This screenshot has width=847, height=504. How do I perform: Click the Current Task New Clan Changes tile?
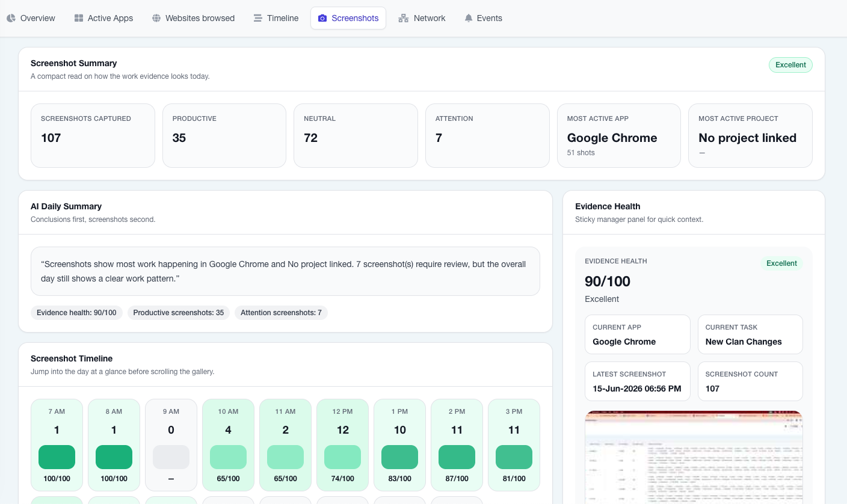pyautogui.click(x=750, y=334)
